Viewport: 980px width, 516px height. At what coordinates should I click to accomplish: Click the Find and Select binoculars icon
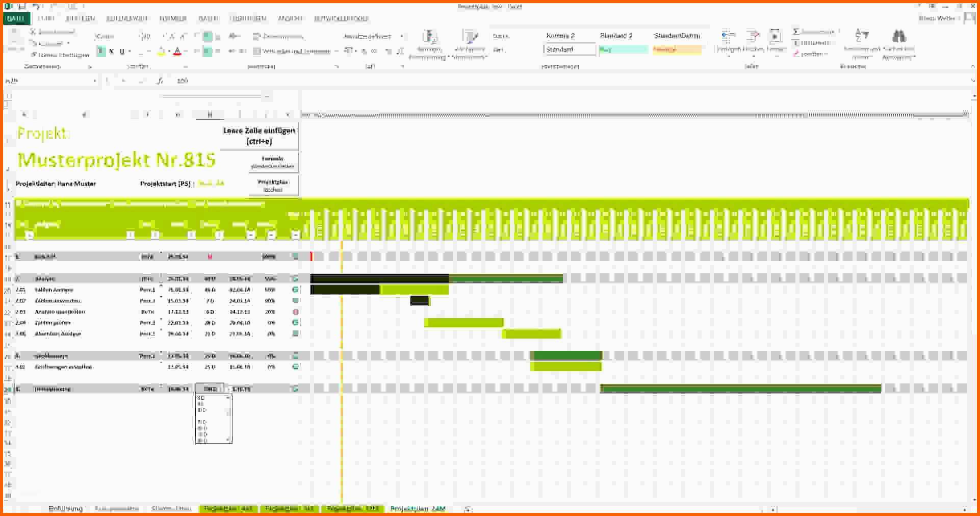click(899, 36)
